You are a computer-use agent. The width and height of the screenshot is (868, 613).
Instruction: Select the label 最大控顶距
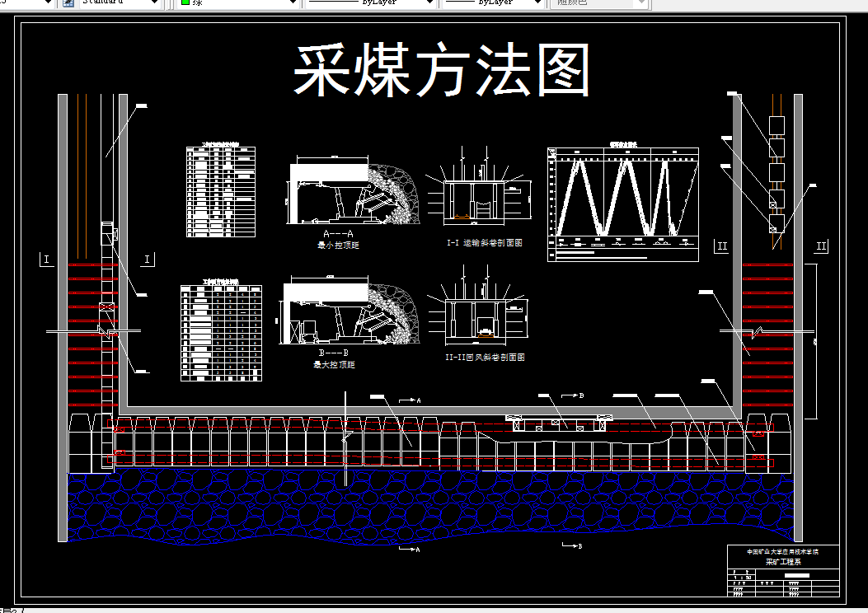(x=334, y=365)
